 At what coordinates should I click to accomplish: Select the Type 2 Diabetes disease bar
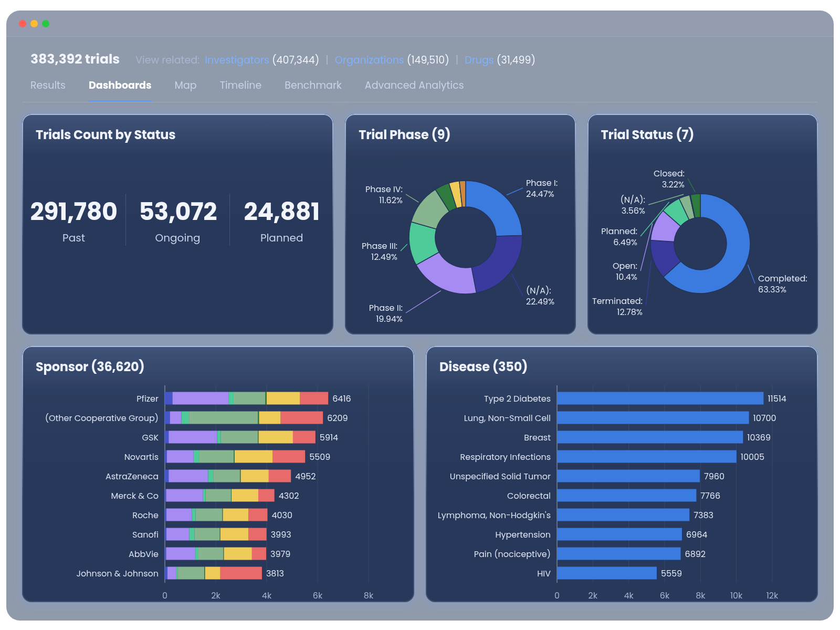[x=660, y=398]
